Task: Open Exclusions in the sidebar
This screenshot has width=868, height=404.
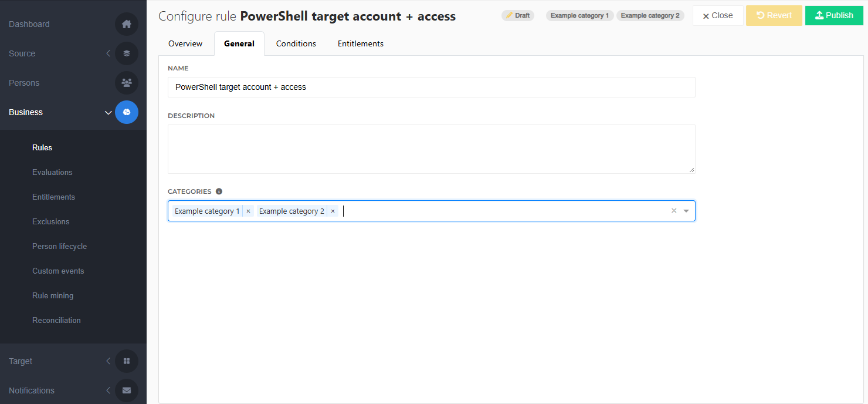Action: pos(51,221)
